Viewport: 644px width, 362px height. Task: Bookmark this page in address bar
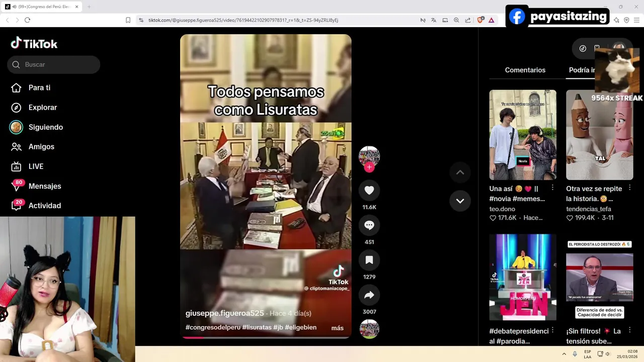click(128, 20)
